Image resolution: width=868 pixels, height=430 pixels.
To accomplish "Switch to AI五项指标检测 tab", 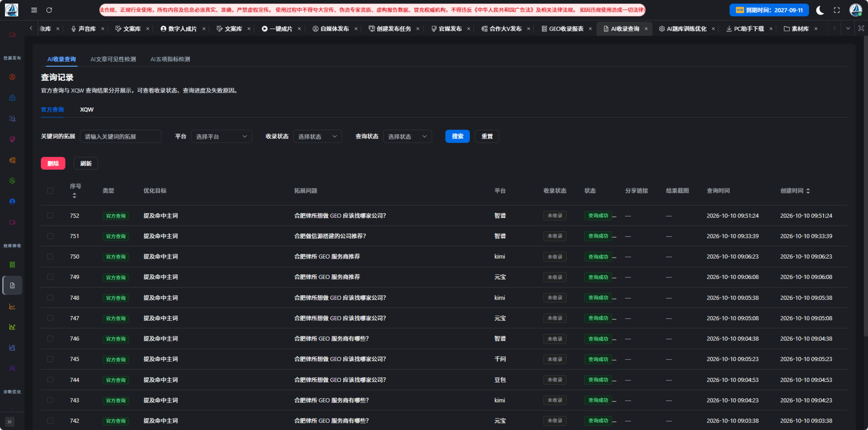I will coord(170,59).
